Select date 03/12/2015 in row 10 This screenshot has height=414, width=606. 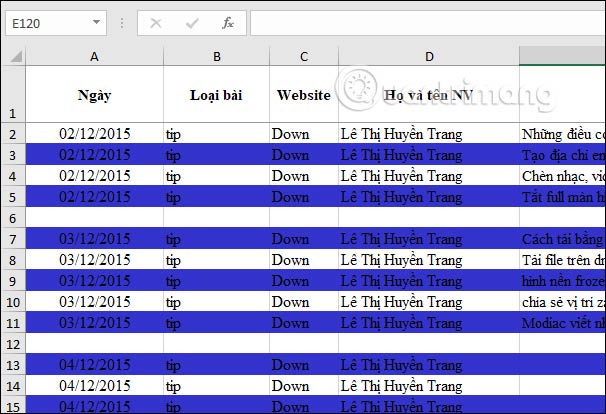pyautogui.click(x=94, y=301)
